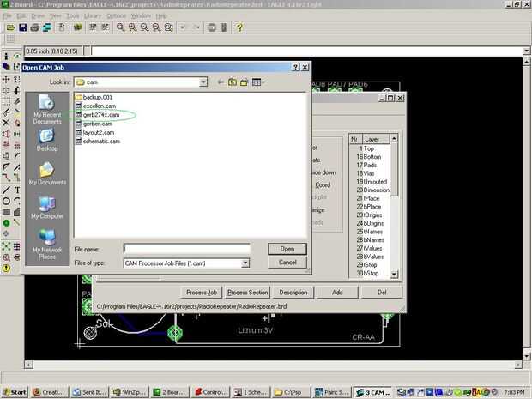Expand the Look in folder dropdown
The width and height of the screenshot is (532, 399).
203,82
